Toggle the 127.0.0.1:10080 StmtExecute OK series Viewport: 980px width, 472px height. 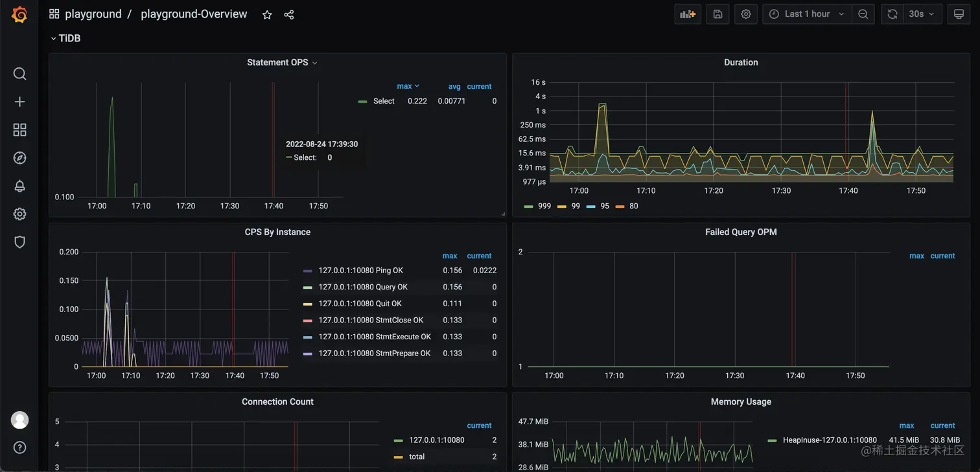tap(375, 337)
